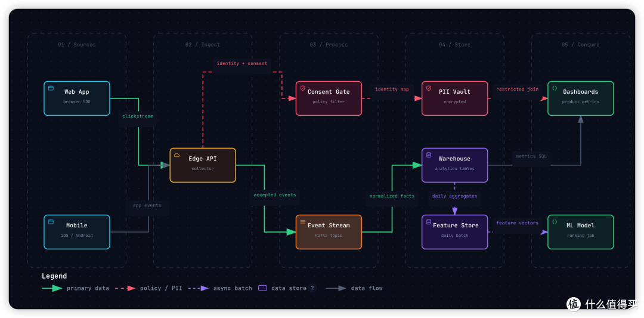Select the Warehouse node title
644x318 pixels.
[x=454, y=159]
